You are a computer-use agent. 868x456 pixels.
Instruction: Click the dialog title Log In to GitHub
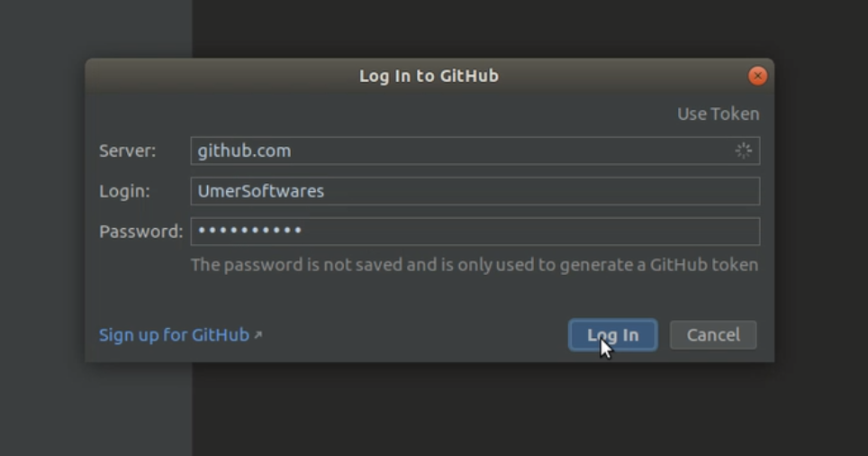pos(429,76)
